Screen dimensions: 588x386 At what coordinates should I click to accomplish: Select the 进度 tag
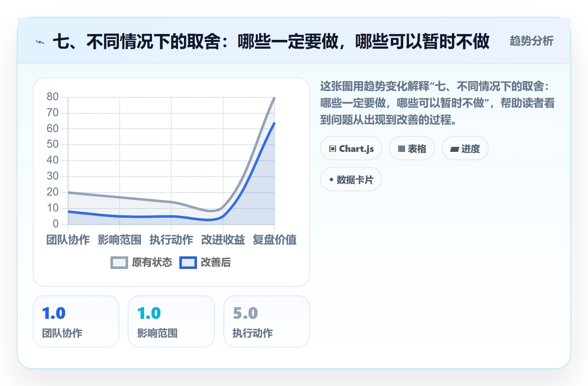(465, 149)
